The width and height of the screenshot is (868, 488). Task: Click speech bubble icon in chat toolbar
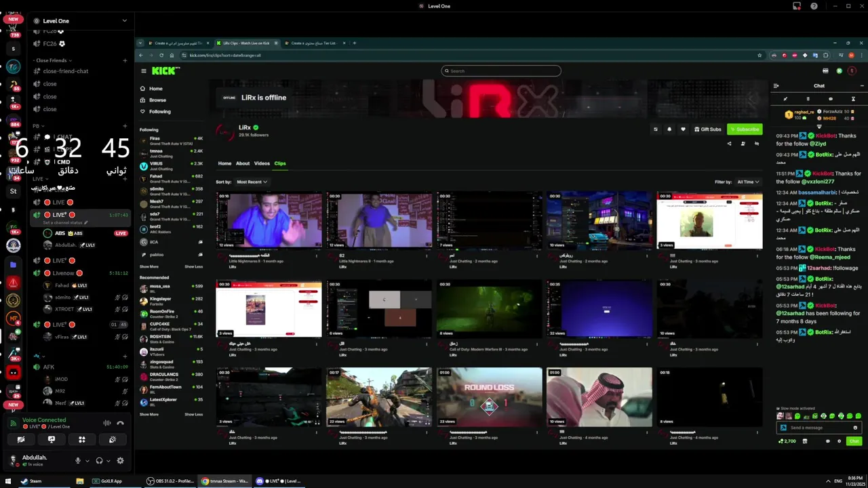pyautogui.click(x=830, y=99)
